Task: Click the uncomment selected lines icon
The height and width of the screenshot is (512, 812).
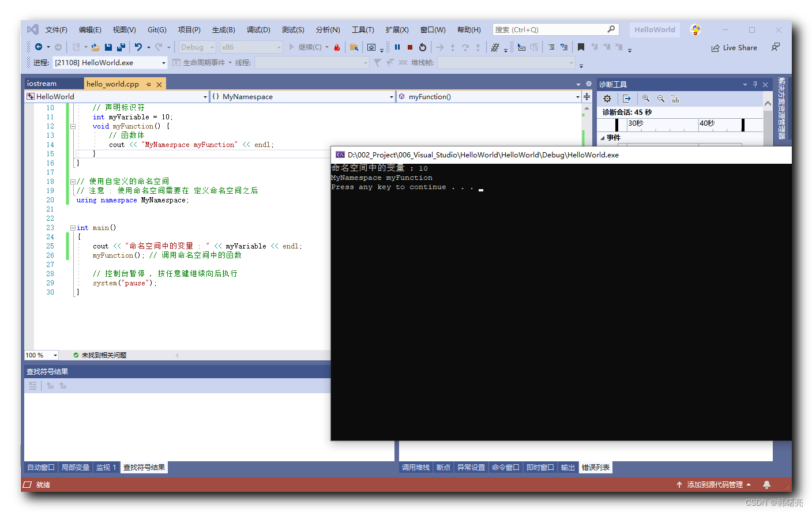Action: (x=564, y=47)
